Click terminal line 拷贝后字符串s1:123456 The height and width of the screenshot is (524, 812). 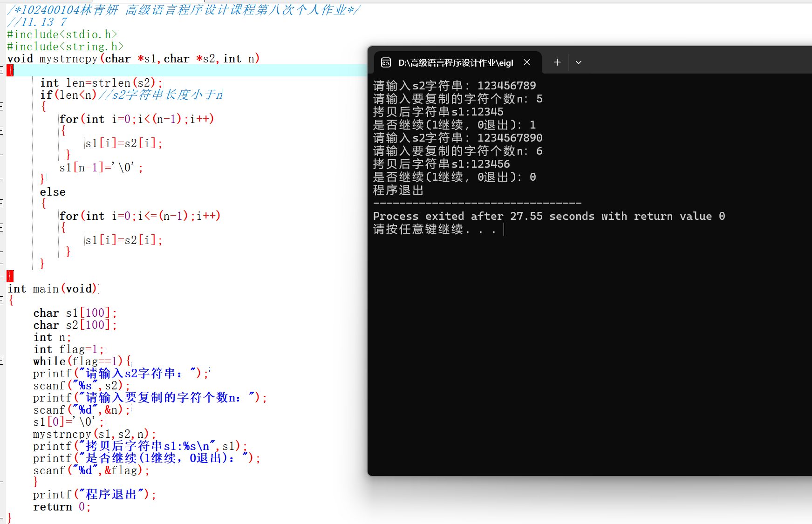[442, 164]
